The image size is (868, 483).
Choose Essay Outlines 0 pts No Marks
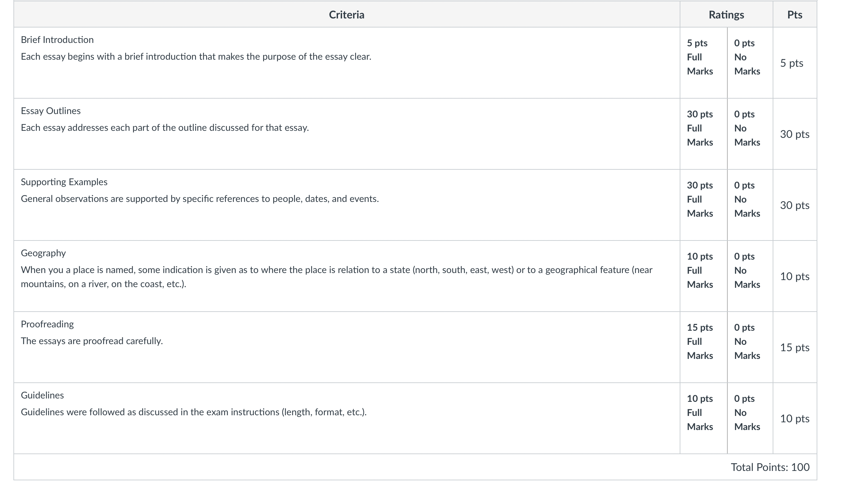(x=750, y=134)
